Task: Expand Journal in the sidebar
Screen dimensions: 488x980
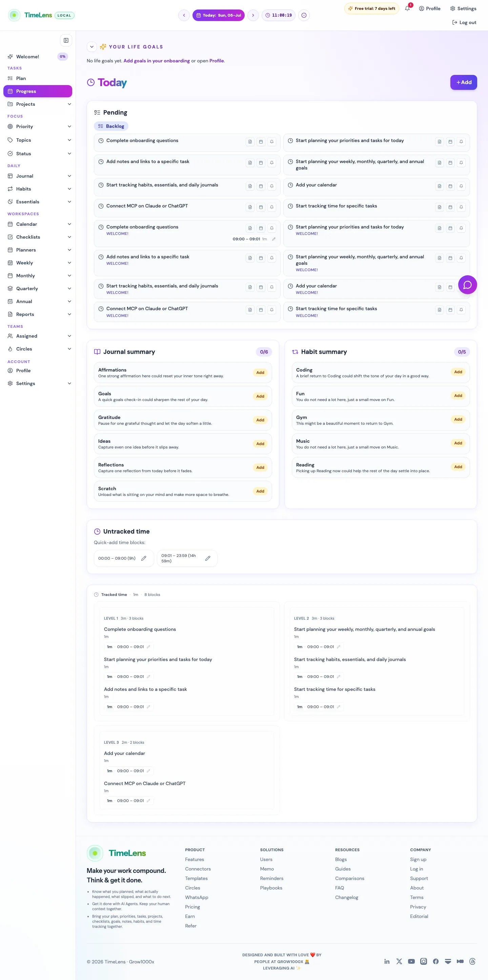Action: point(69,176)
